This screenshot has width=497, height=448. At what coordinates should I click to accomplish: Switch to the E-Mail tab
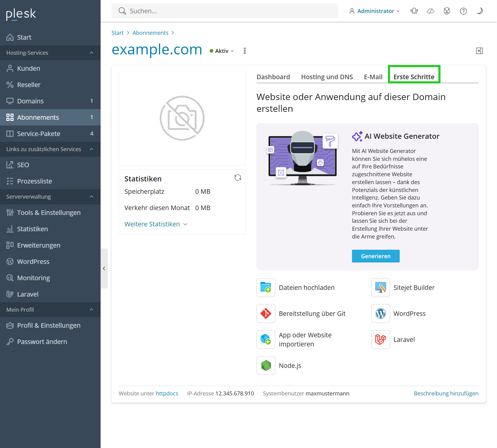[373, 77]
